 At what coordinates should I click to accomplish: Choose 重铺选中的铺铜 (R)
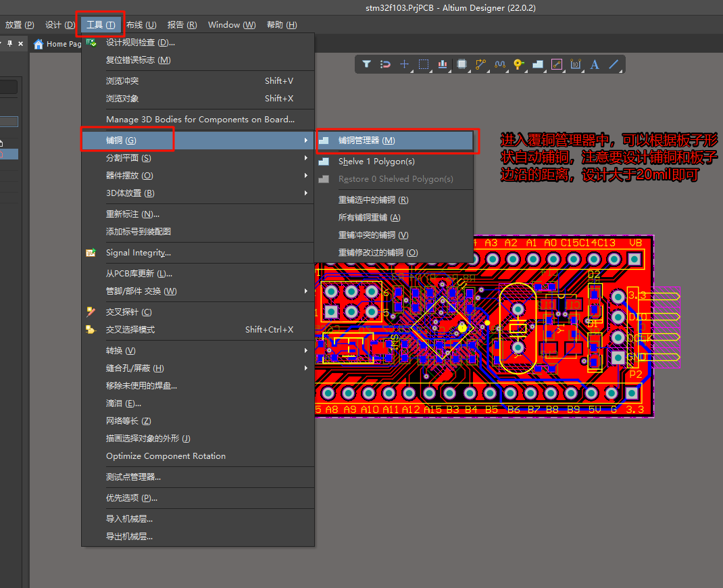(x=395, y=199)
